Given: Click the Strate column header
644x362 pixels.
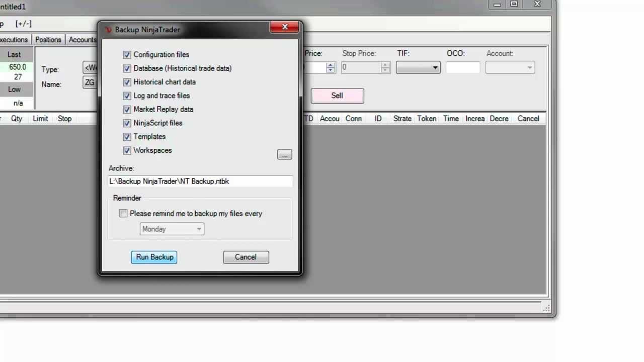Looking at the screenshot, I should click(x=403, y=119).
